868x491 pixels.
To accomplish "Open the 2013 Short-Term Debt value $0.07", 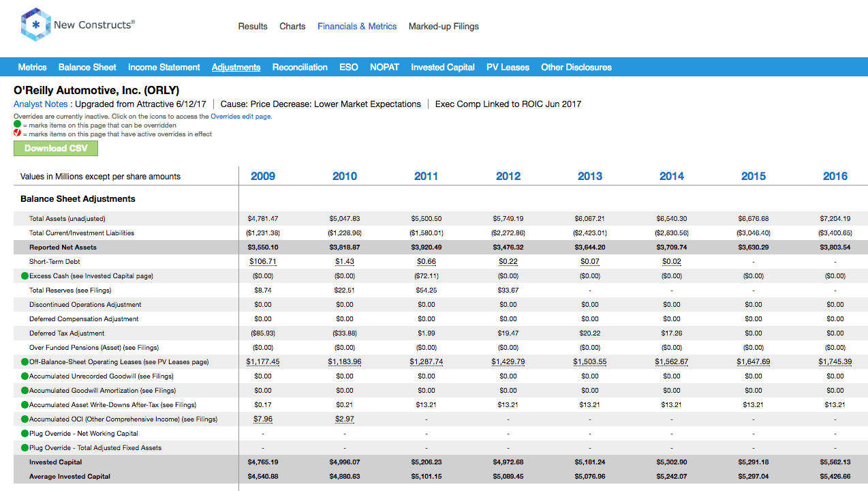I will [590, 262].
